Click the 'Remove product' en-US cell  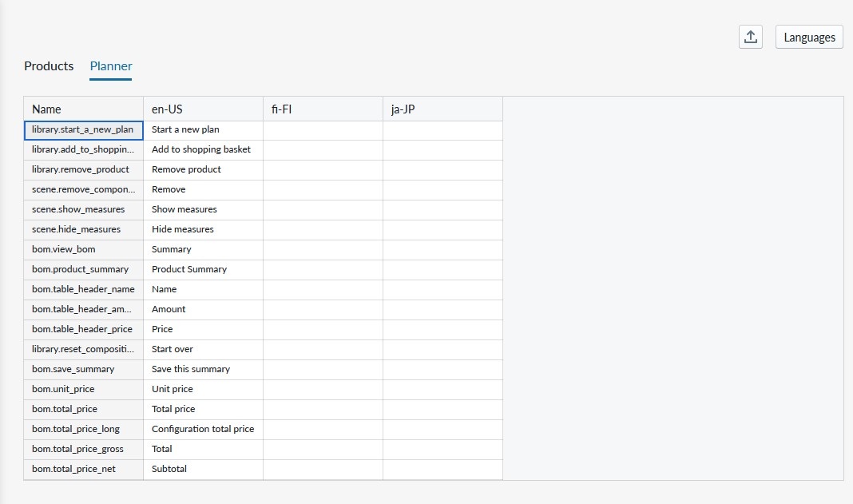point(204,170)
